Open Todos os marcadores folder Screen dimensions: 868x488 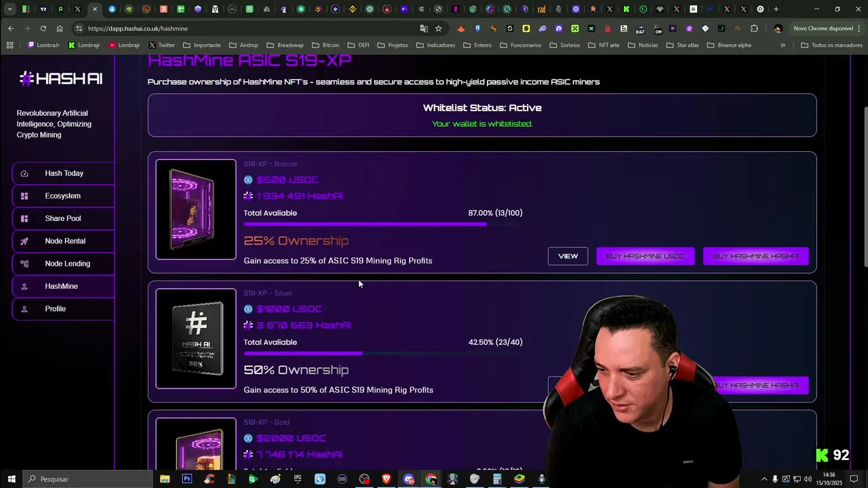point(831,45)
